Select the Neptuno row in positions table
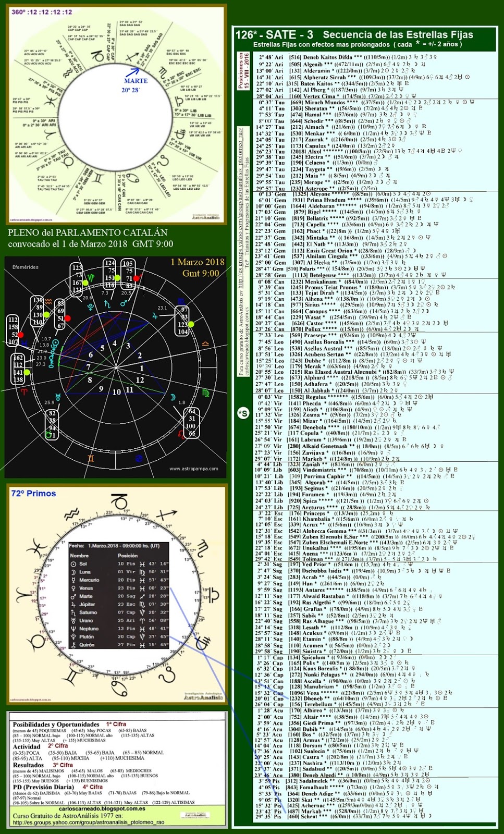This screenshot has height=834, width=504. pyautogui.click(x=119, y=628)
